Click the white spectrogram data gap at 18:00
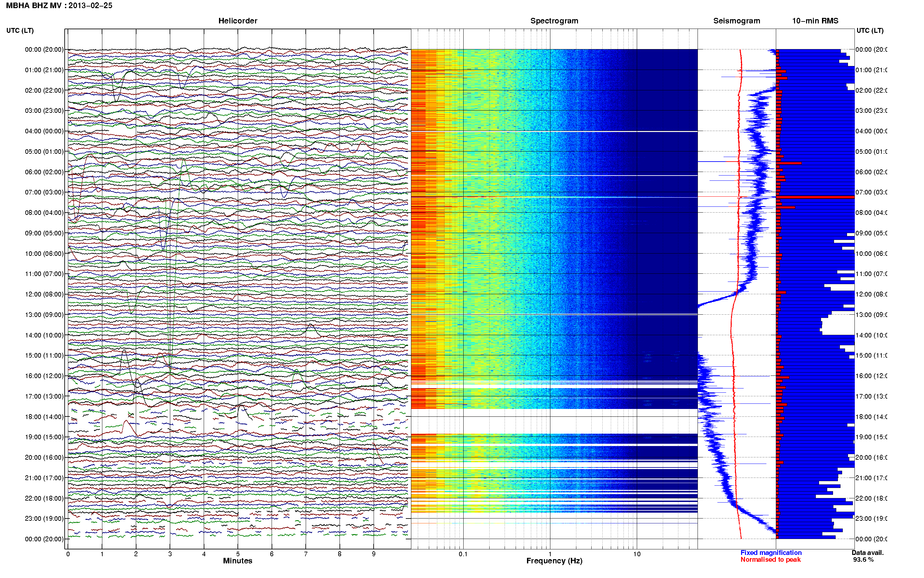Screen dimensions: 924x578 (x=554, y=421)
